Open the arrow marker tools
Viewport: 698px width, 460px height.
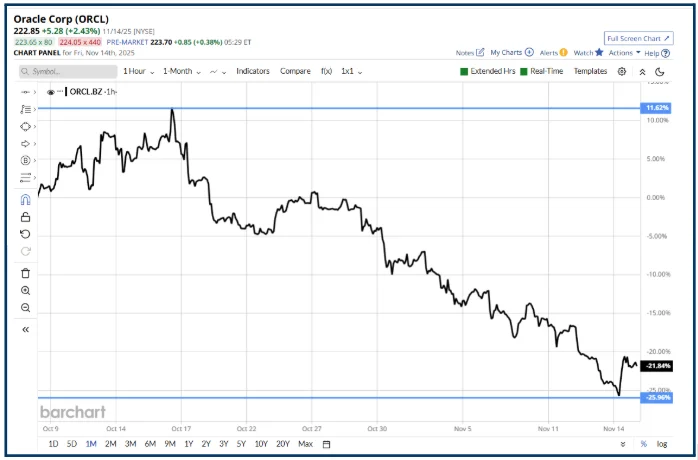point(25,143)
